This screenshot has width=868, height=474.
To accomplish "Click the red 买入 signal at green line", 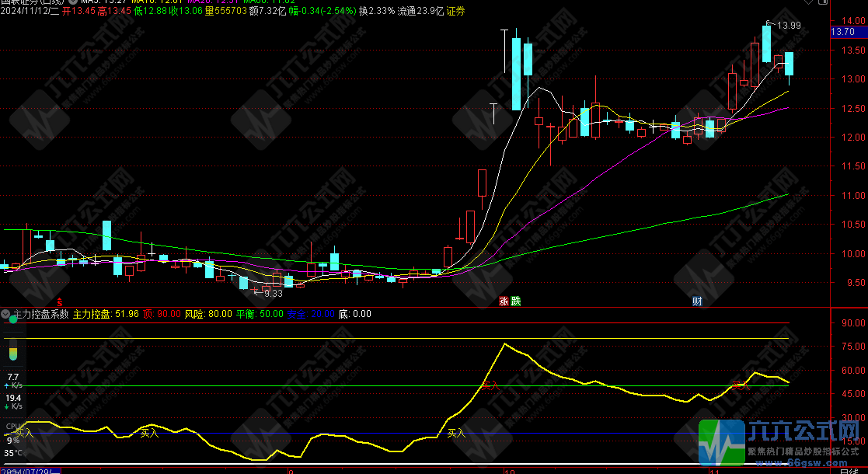I will 489,384.
